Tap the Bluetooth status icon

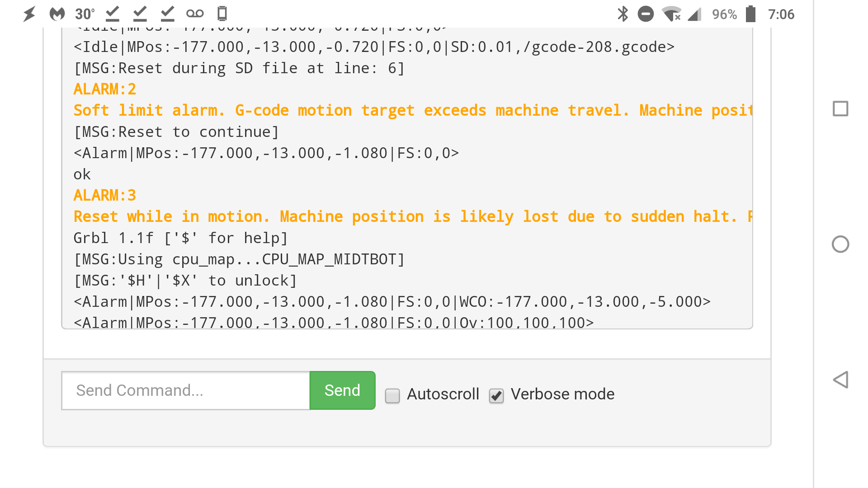(623, 14)
